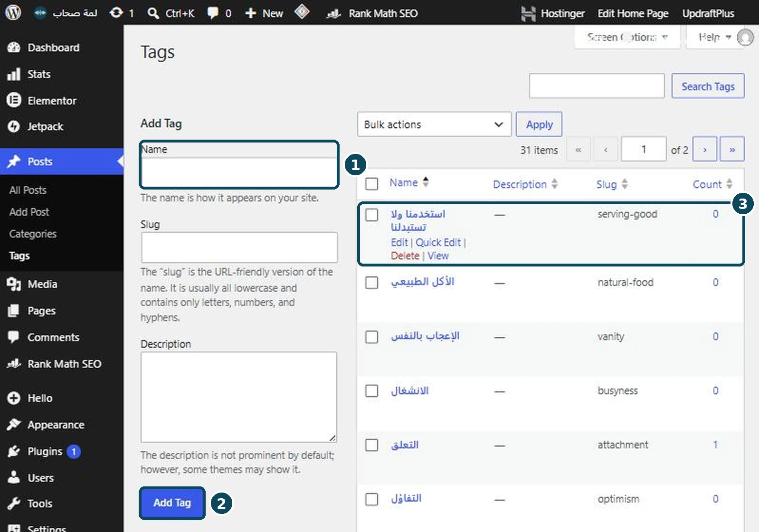Click the Search Tags button
This screenshot has width=759, height=532.
tap(708, 86)
